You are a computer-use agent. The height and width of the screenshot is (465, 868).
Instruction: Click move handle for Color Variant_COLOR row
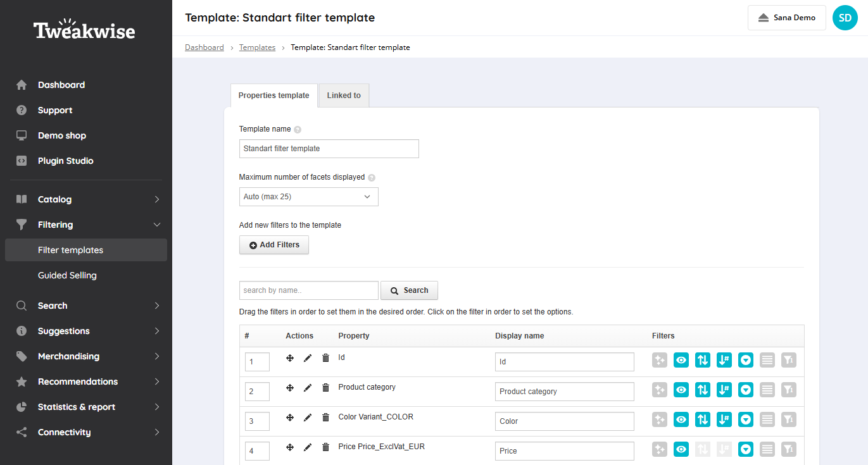coord(290,418)
